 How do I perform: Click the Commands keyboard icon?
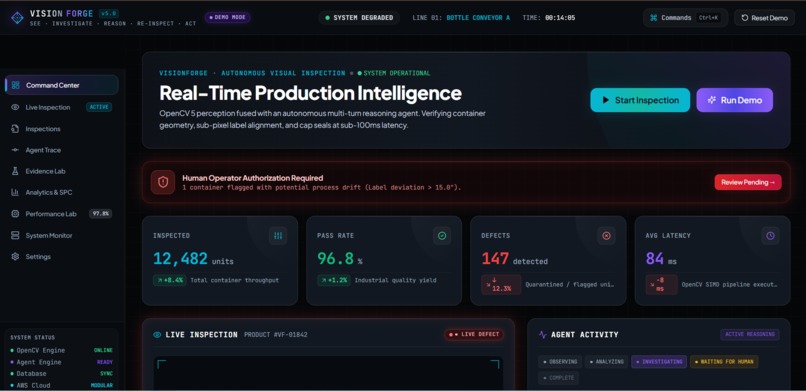point(654,17)
